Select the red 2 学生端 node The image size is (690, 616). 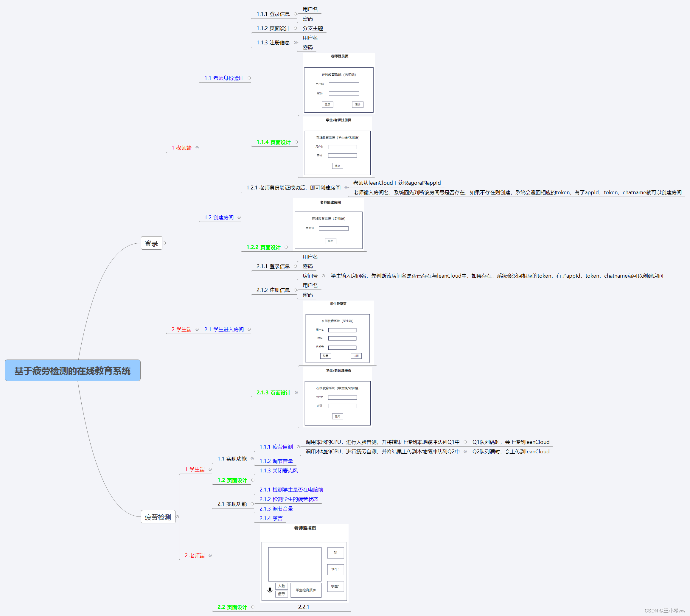pos(181,329)
